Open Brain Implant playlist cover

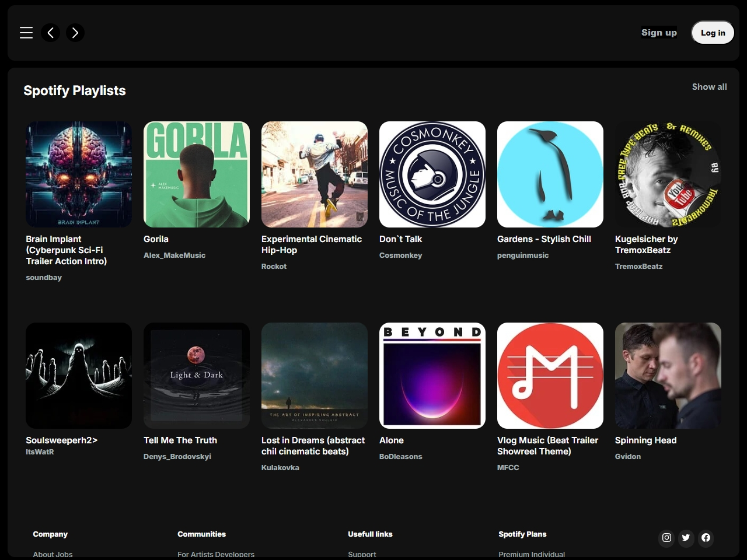[x=79, y=174]
